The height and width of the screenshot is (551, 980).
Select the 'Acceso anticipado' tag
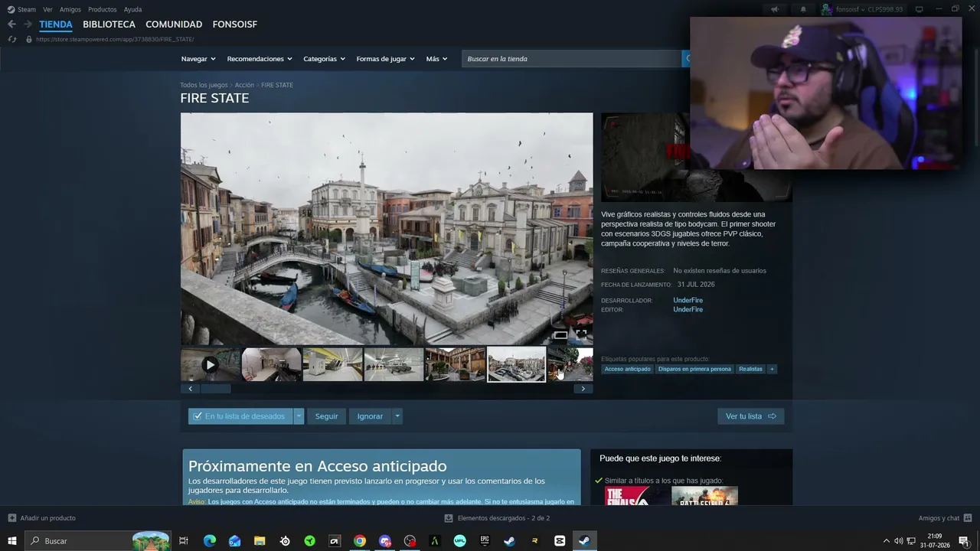627,369
